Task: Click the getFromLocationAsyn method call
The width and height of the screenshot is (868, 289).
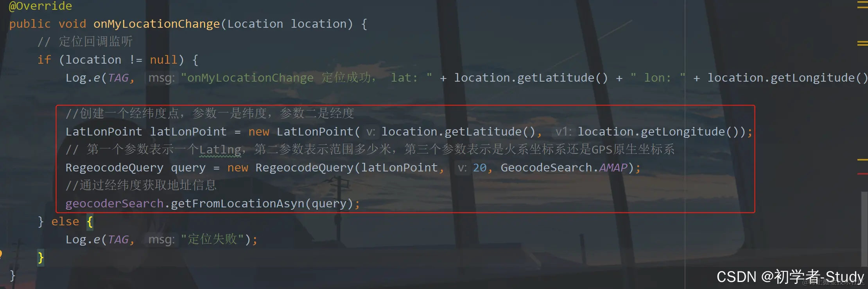Action: pyautogui.click(x=237, y=203)
